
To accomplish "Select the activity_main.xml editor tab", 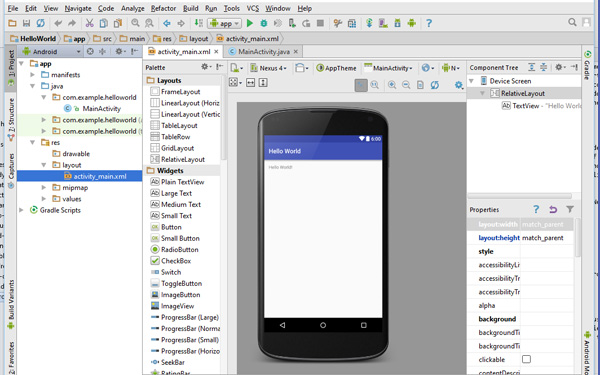I will click(x=183, y=51).
